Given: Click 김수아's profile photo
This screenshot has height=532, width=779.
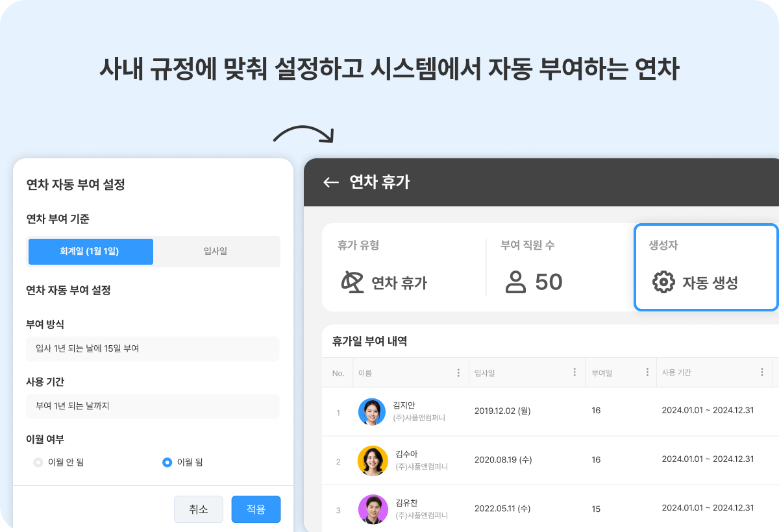Looking at the screenshot, I should 372,461.
